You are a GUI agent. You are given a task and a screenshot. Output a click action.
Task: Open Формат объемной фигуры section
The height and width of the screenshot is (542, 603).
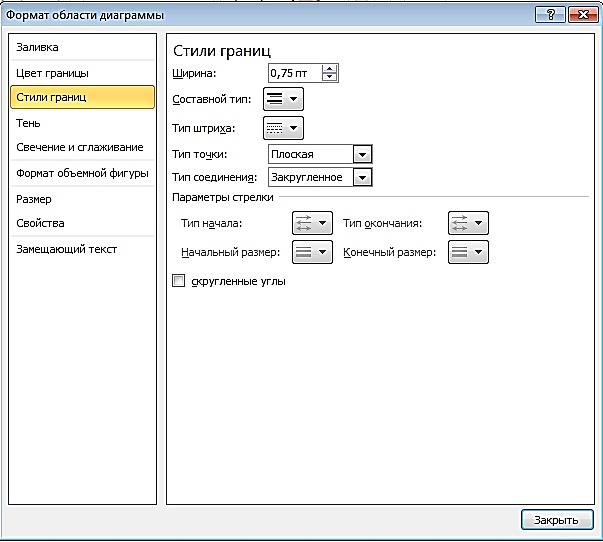pyautogui.click(x=82, y=173)
